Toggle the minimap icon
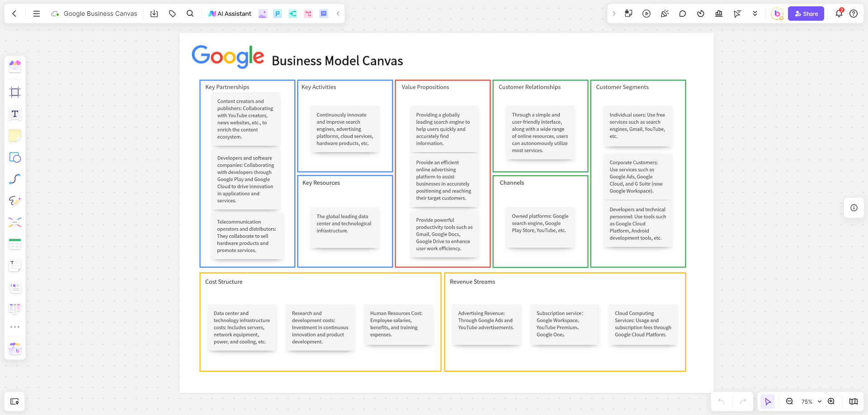The image size is (868, 415). coord(854,401)
